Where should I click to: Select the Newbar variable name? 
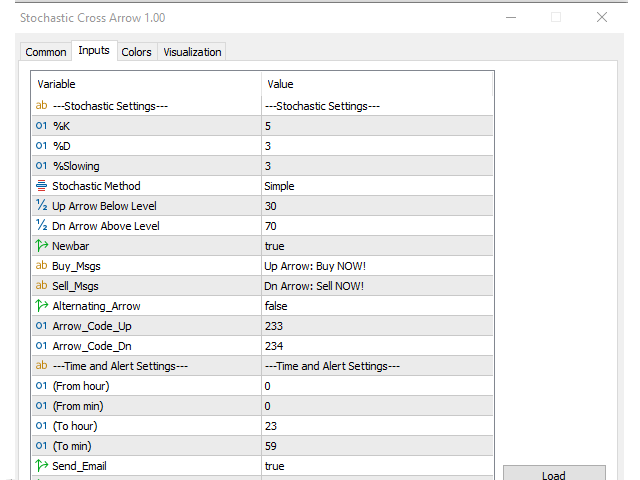point(71,246)
